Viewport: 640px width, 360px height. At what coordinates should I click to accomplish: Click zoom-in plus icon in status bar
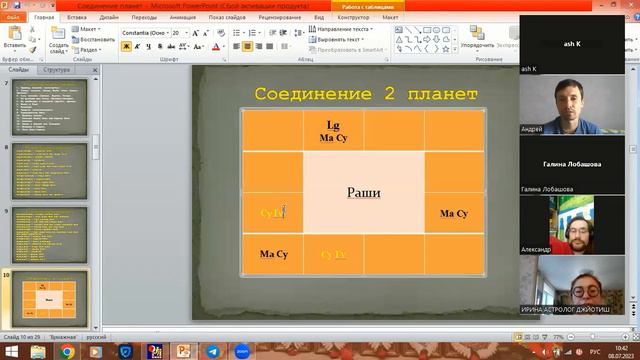tap(625, 337)
